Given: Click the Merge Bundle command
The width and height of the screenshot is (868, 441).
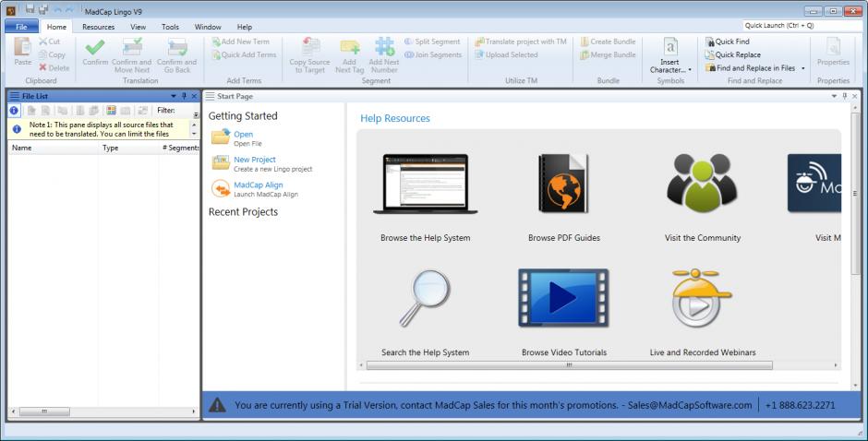Looking at the screenshot, I should pos(608,54).
